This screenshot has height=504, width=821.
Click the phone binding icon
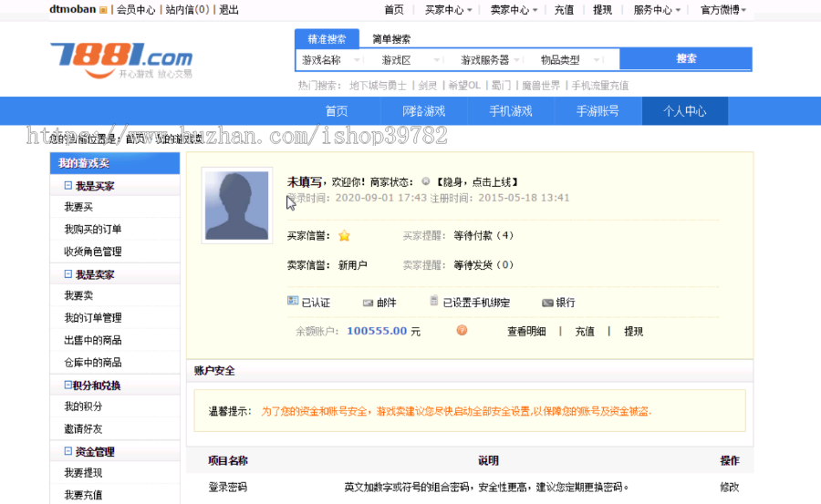(x=434, y=302)
